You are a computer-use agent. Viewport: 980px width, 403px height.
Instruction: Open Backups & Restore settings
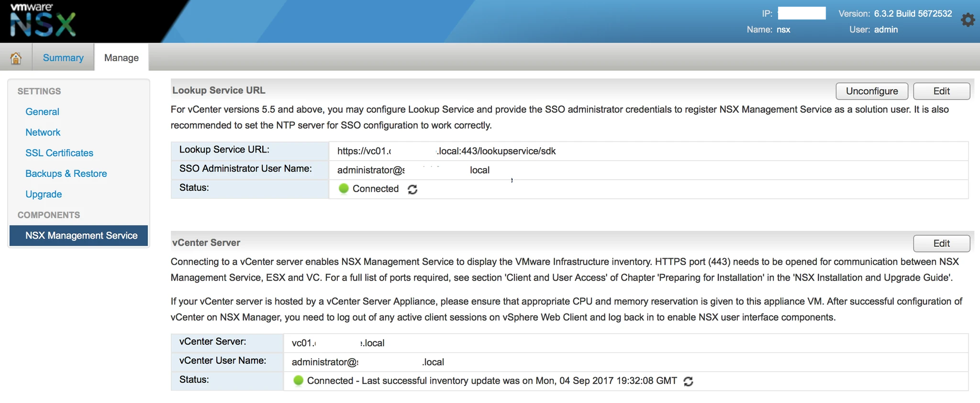coord(66,174)
